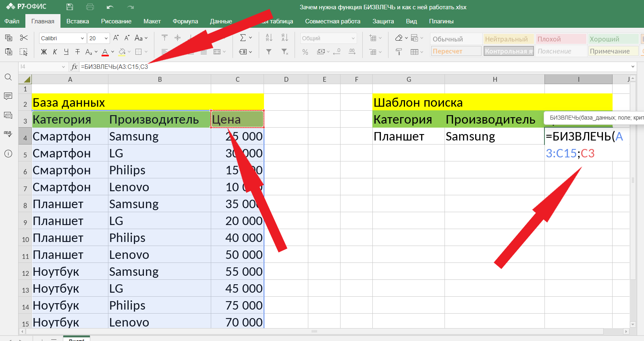
Task: Align cell text to the vertical middle
Action: point(177,38)
